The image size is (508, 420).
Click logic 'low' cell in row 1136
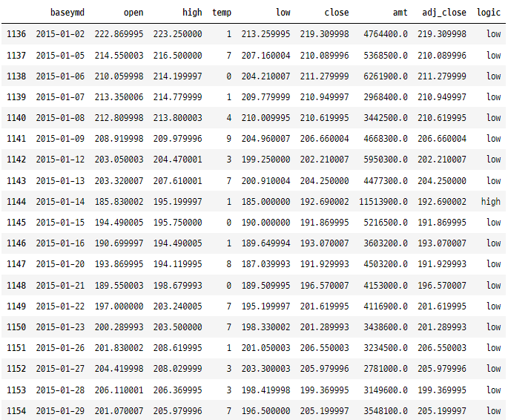tap(493, 33)
